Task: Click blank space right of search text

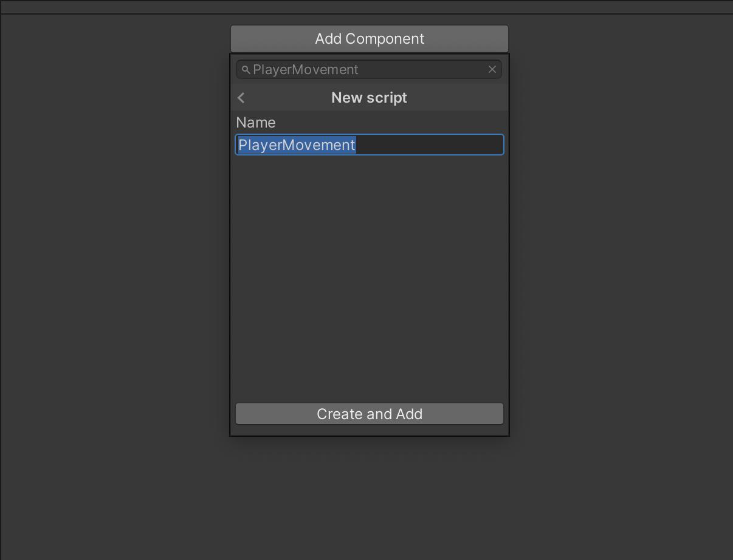Action: (x=425, y=70)
